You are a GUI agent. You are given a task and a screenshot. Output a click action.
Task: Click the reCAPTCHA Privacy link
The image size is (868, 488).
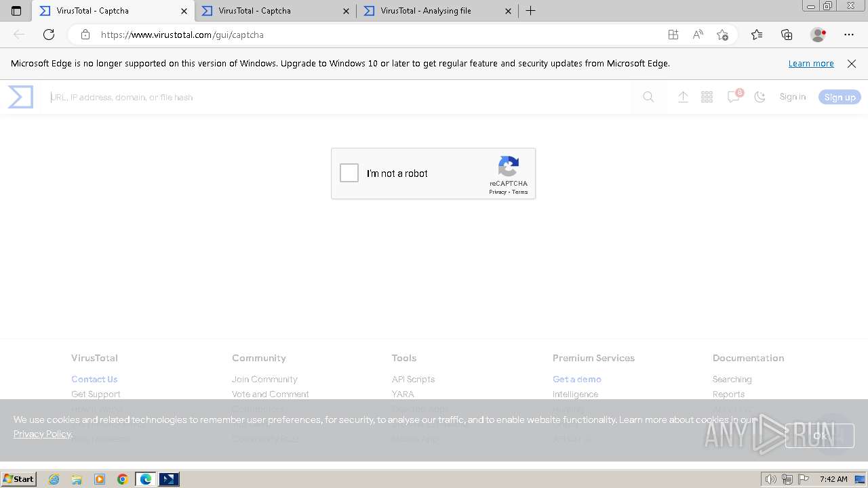pos(498,192)
